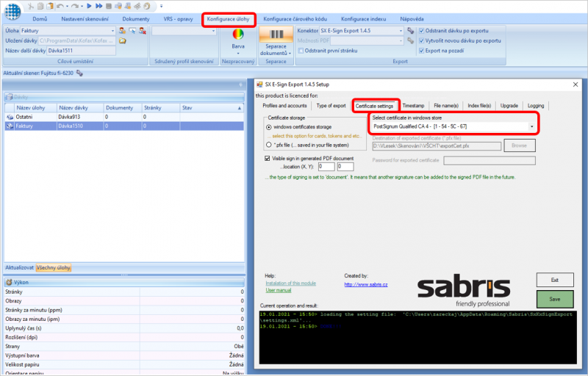This screenshot has height=376, width=588.
Task: Open the Timestamp tab in setup dialog
Action: 413,106
